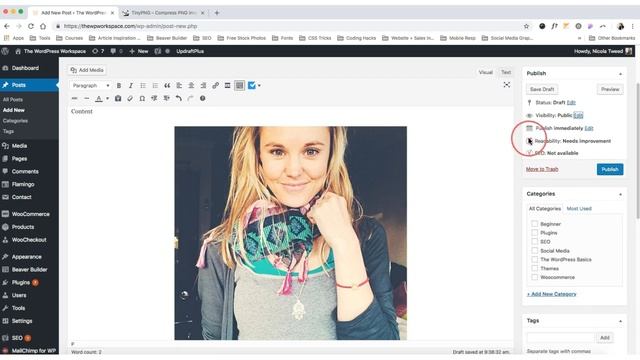
Task: Click the Preview button
Action: tap(610, 89)
